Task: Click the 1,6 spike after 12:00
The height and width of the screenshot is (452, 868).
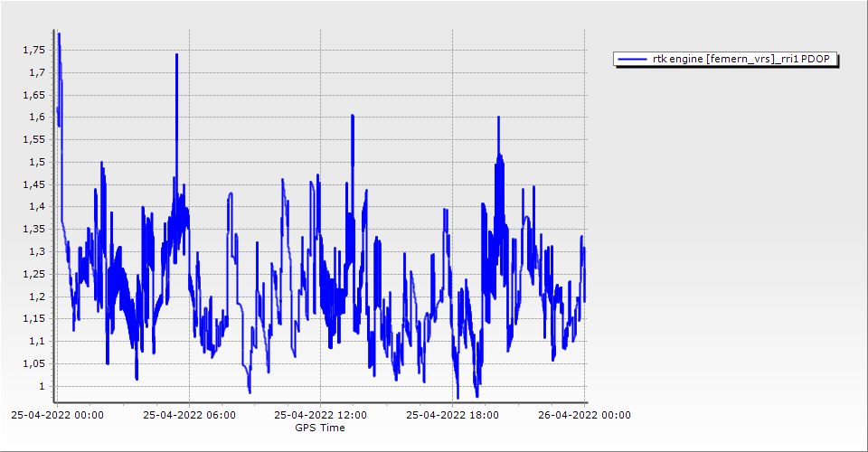Action: click(x=353, y=116)
